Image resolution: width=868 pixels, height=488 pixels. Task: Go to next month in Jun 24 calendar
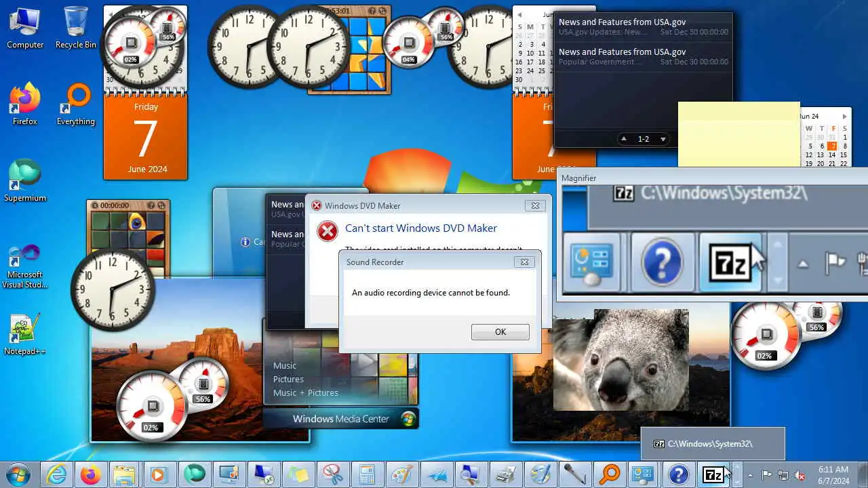point(844,117)
